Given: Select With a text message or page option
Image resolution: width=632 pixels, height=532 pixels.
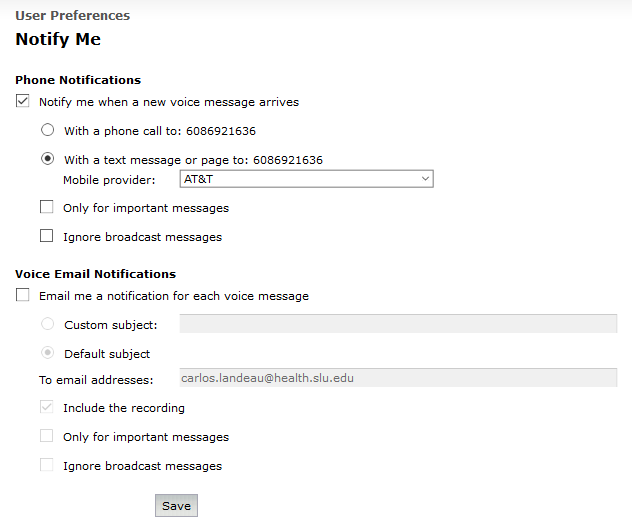Looking at the screenshot, I should pos(48,159).
